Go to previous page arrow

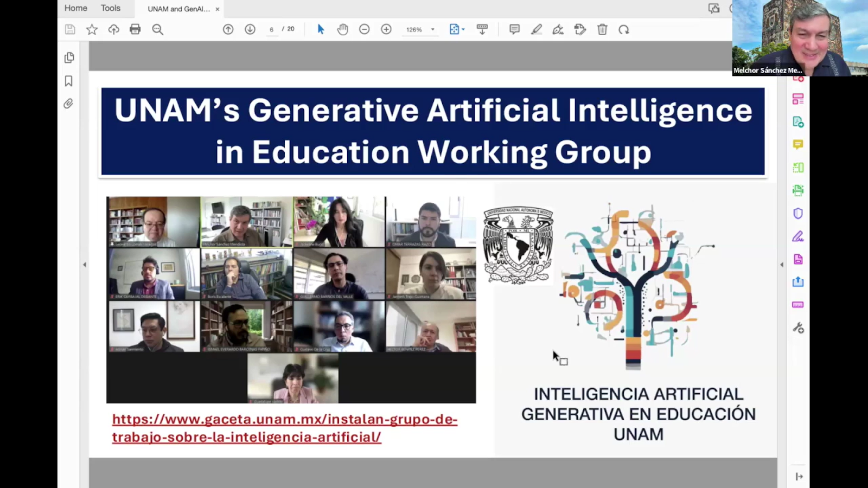click(x=228, y=29)
